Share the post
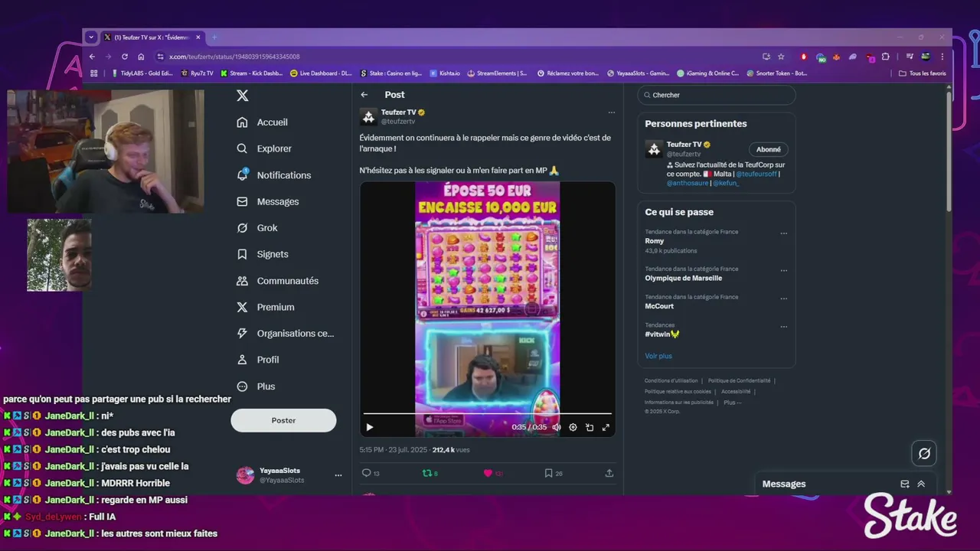Image resolution: width=980 pixels, height=551 pixels. tap(609, 473)
